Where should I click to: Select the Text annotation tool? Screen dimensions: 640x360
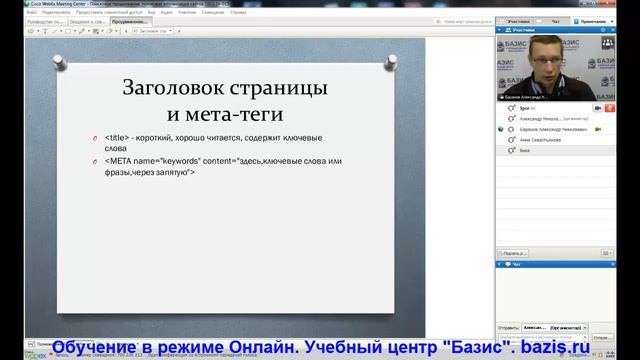click(x=45, y=31)
